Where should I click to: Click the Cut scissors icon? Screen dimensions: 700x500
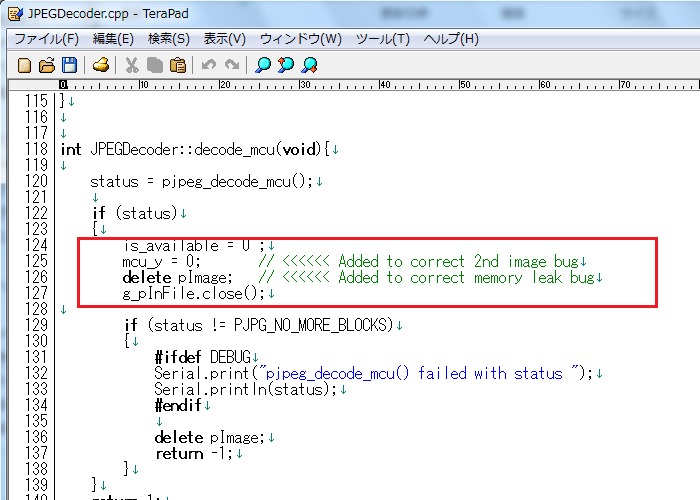[131, 65]
